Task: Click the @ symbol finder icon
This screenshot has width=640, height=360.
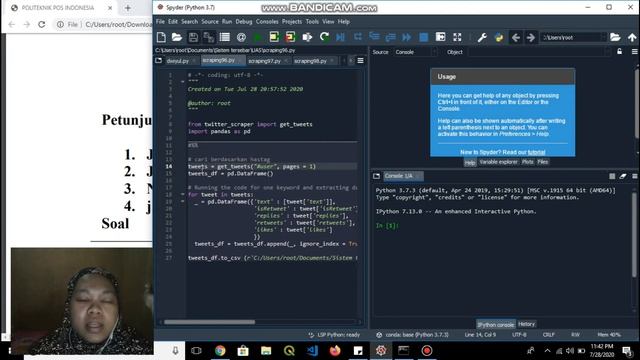Action: point(241,37)
